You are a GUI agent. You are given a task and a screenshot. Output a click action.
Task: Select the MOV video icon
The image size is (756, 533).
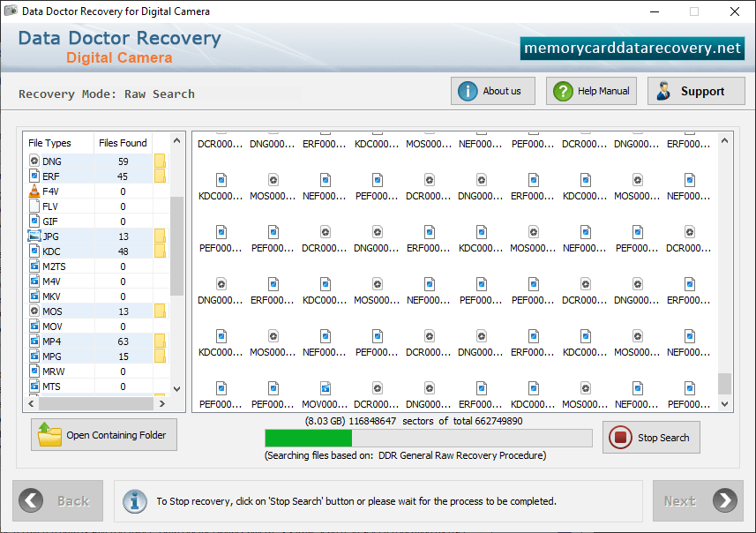point(34,326)
